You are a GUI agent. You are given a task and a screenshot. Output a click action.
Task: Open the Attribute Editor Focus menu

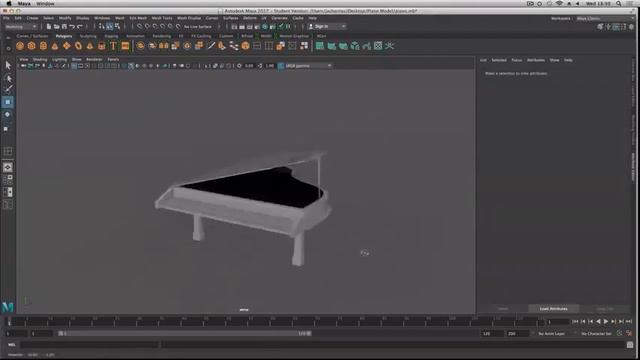517,60
